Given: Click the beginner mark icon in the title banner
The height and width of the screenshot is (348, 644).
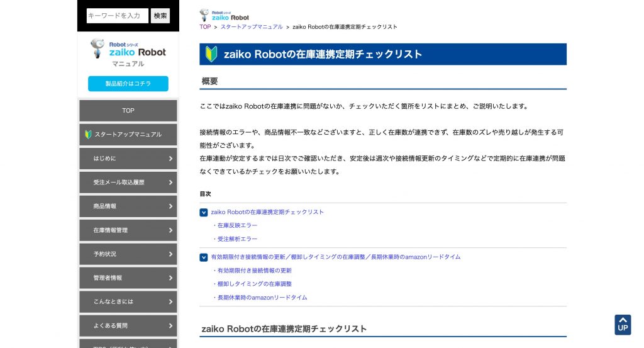Looking at the screenshot, I should 211,54.
